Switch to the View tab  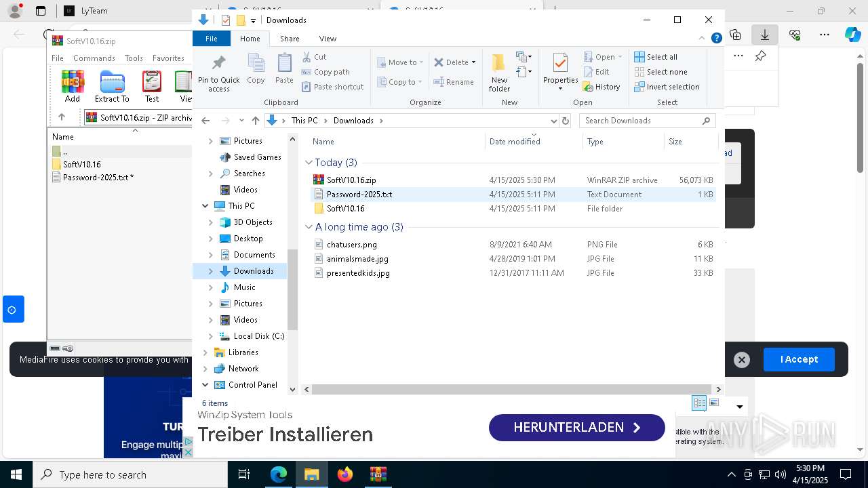click(328, 39)
